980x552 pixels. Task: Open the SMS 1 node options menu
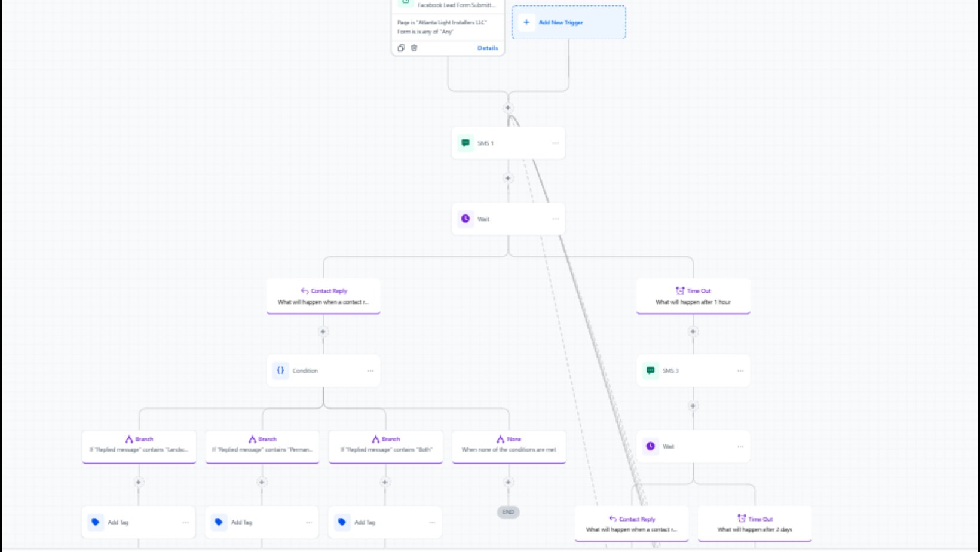[556, 143]
